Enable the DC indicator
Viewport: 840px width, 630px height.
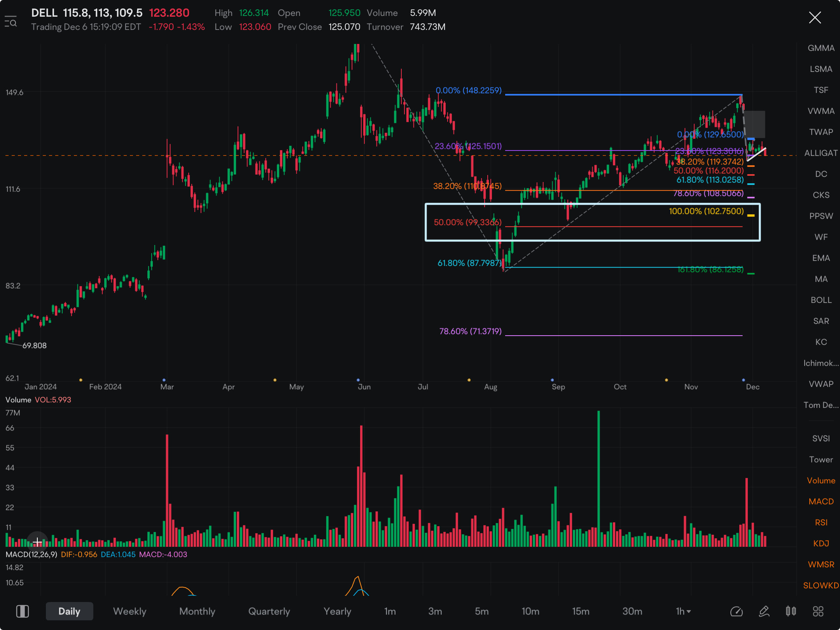[821, 174]
